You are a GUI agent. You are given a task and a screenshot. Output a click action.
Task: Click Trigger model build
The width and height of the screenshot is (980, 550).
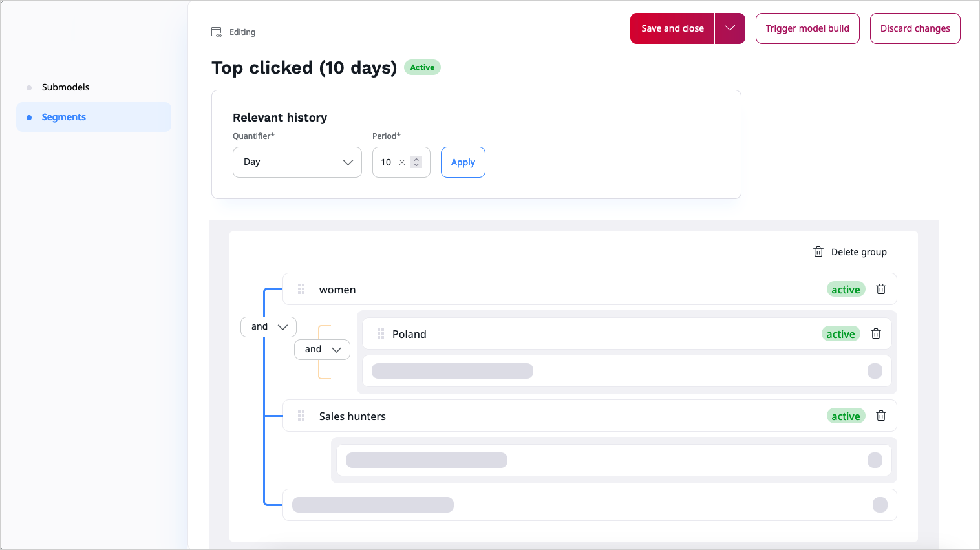[807, 28]
